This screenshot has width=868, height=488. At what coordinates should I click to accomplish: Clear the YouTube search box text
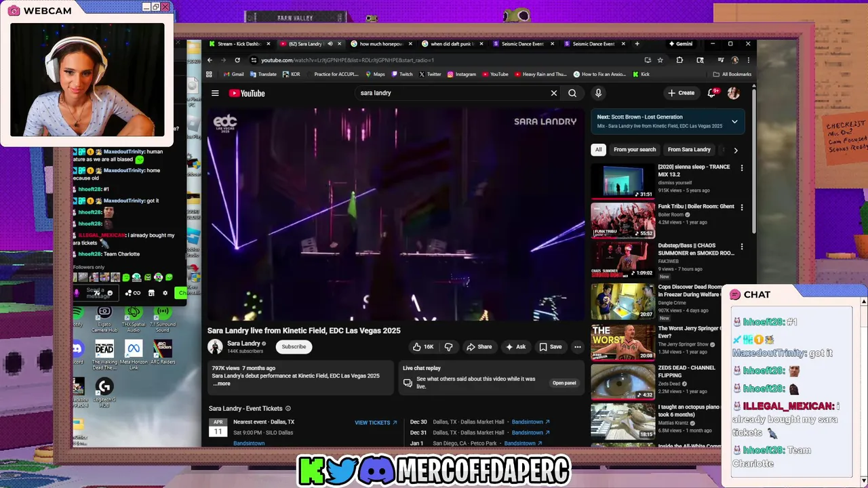(x=553, y=93)
